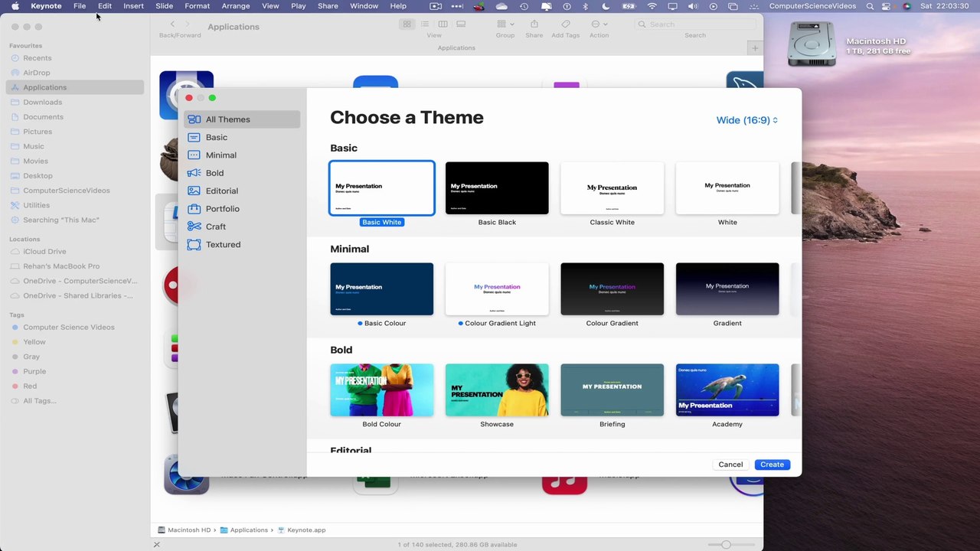Open Spotlight search in menu bar
The width and height of the screenshot is (980, 551).
point(871,6)
